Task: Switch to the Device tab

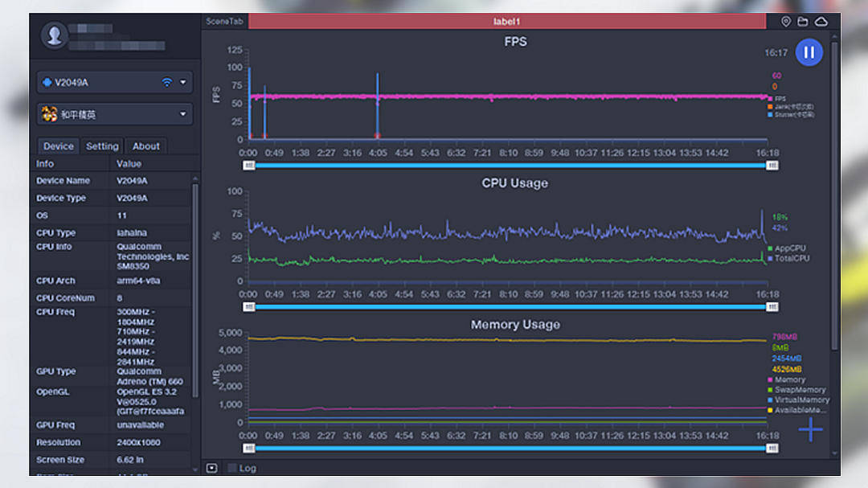Action: click(x=58, y=146)
